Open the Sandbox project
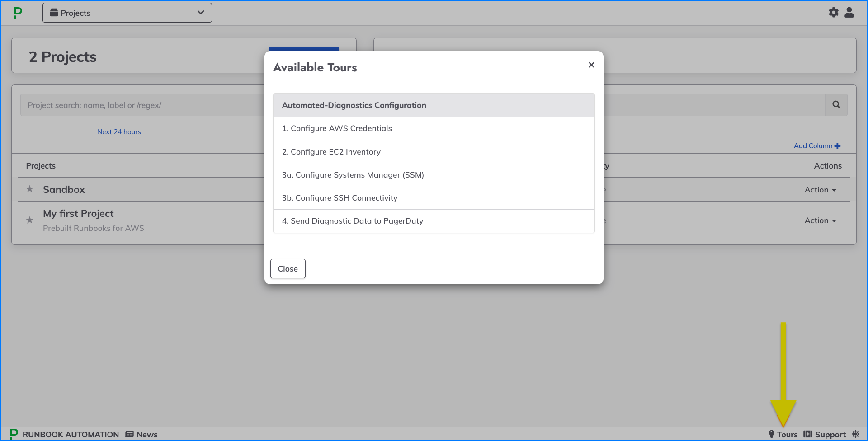The width and height of the screenshot is (868, 441). (x=64, y=190)
